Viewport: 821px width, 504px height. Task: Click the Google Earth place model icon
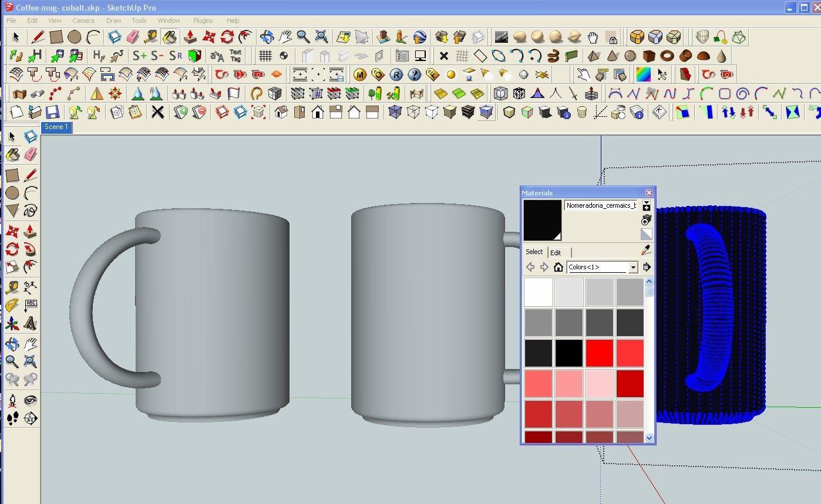click(x=419, y=37)
